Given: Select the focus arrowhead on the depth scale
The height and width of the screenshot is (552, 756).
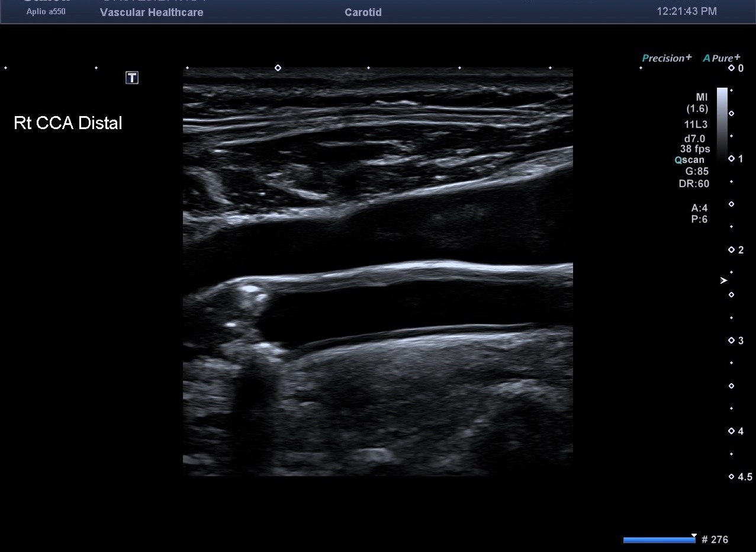Looking at the screenshot, I should 723,280.
